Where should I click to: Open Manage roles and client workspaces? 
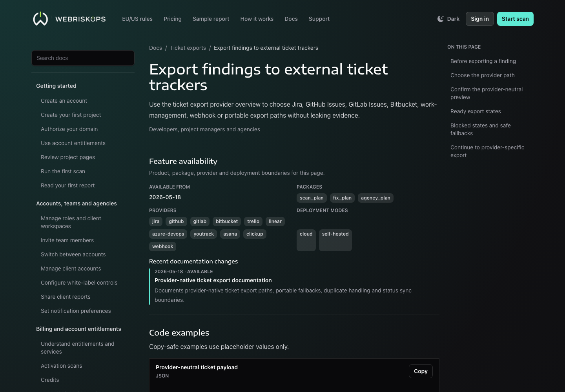[71, 222]
